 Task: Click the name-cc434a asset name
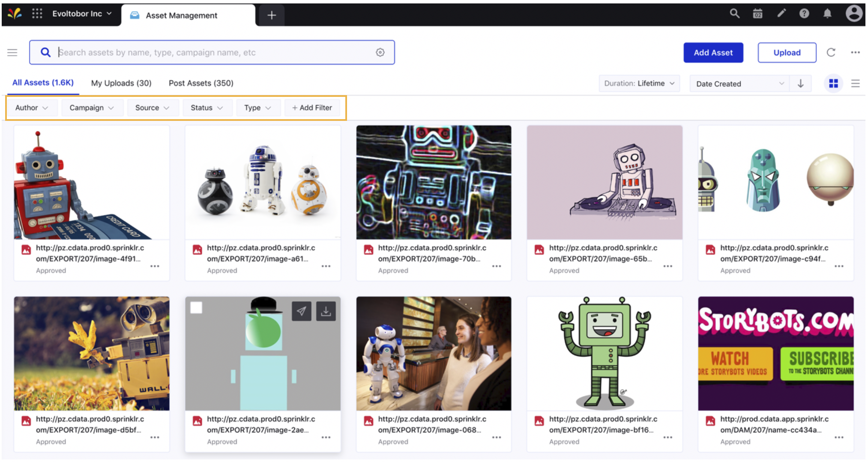(x=774, y=424)
